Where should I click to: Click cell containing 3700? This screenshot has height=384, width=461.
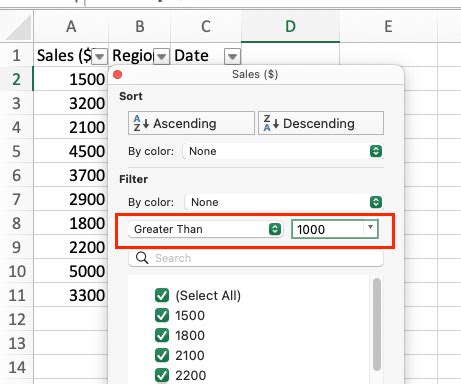click(x=71, y=175)
